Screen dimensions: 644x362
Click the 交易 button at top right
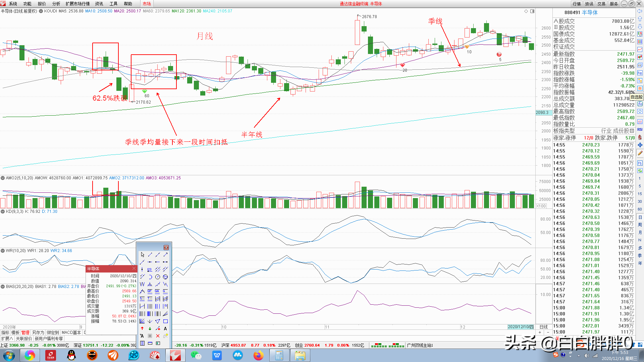[601, 4]
